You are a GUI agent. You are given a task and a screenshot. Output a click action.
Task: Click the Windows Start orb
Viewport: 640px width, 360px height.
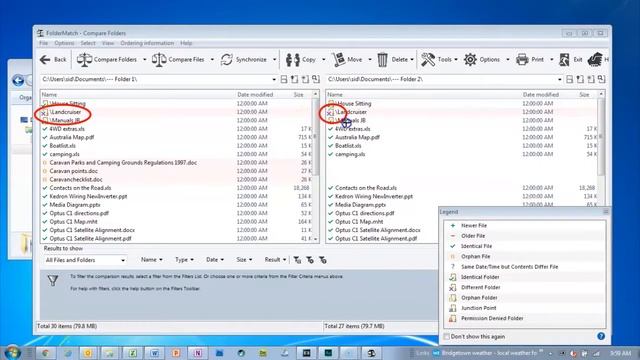12,353
